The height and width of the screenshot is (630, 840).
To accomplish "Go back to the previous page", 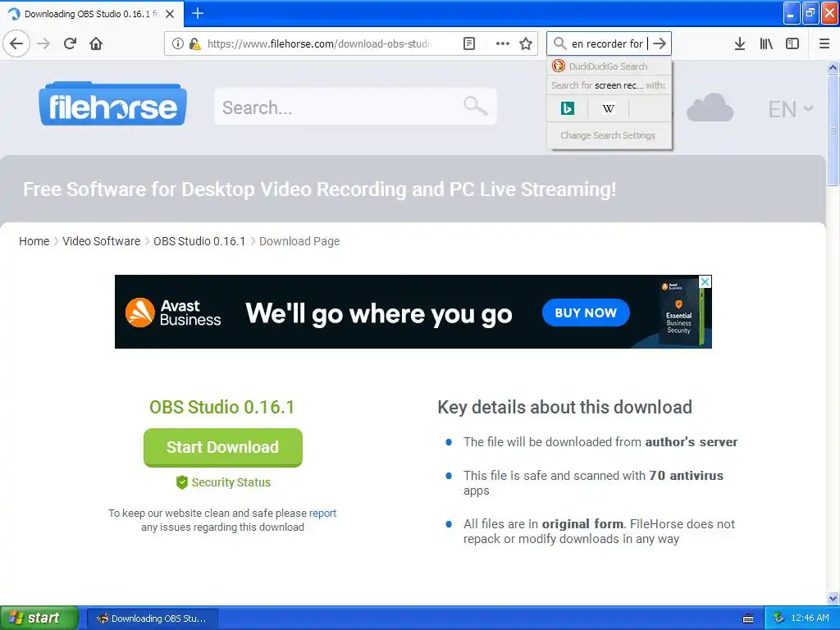I will (16, 43).
